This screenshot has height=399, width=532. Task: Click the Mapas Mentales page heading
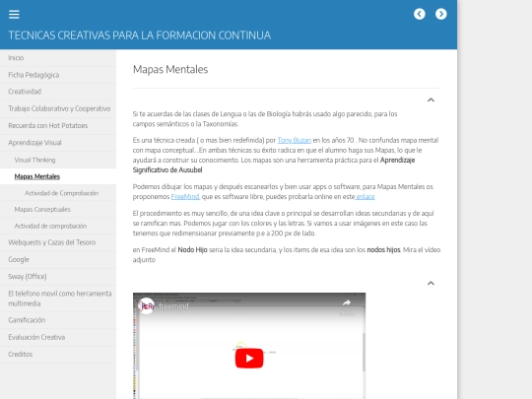170,69
